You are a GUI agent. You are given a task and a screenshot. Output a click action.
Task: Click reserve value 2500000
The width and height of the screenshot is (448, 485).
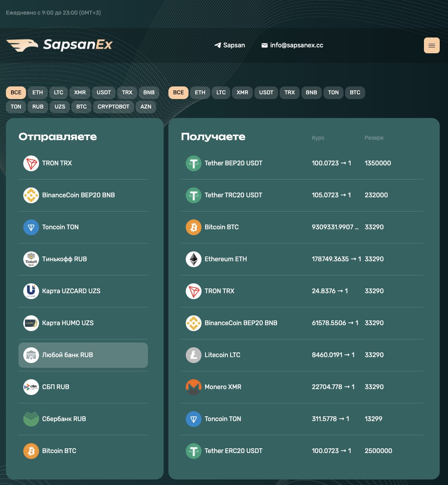click(379, 451)
